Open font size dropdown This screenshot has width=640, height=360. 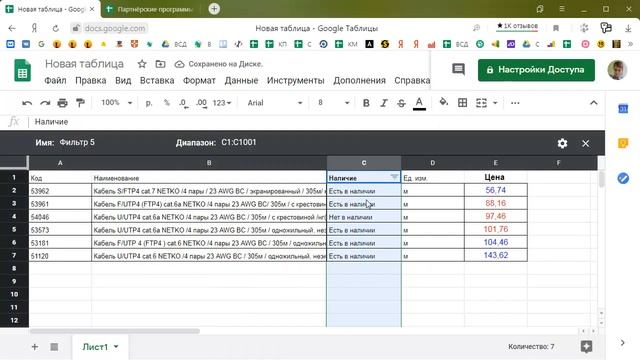[333, 103]
